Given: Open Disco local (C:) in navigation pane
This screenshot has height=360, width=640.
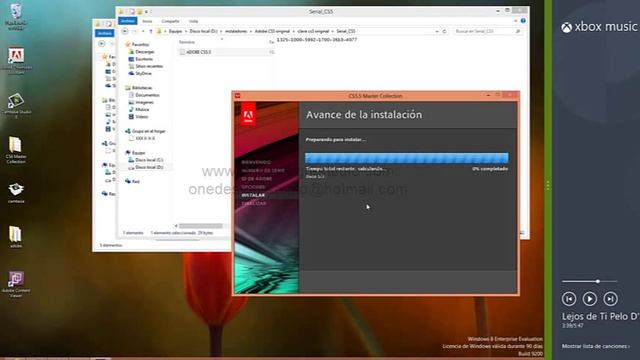Looking at the screenshot, I should tap(149, 160).
